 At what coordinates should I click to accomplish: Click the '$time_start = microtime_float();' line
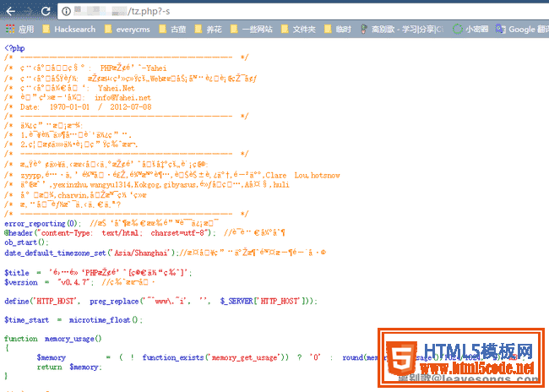pos(73,320)
